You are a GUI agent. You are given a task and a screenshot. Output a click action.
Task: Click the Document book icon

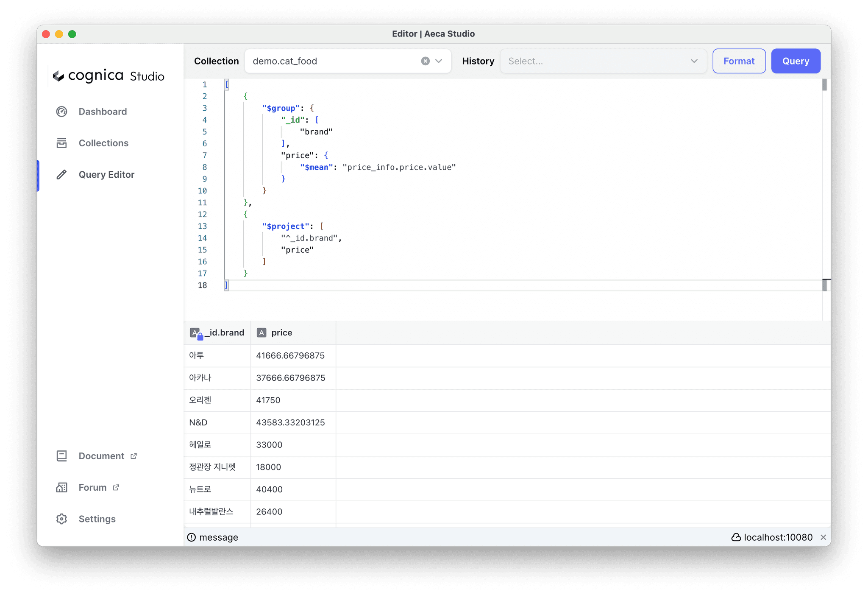[62, 456]
